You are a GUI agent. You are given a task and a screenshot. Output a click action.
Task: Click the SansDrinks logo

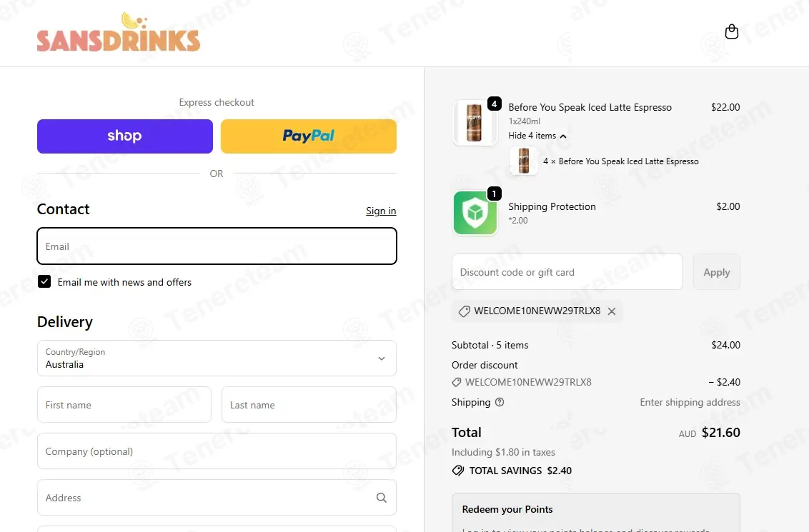pyautogui.click(x=118, y=32)
